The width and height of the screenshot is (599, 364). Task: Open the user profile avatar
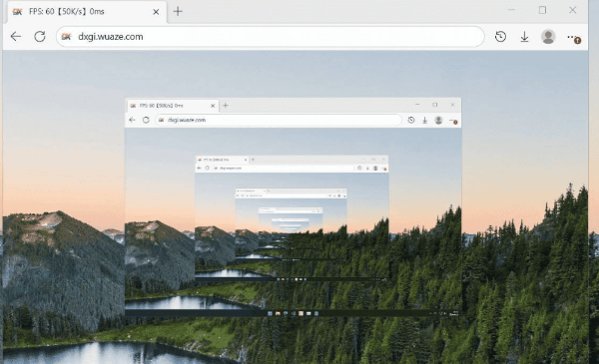pos(548,37)
